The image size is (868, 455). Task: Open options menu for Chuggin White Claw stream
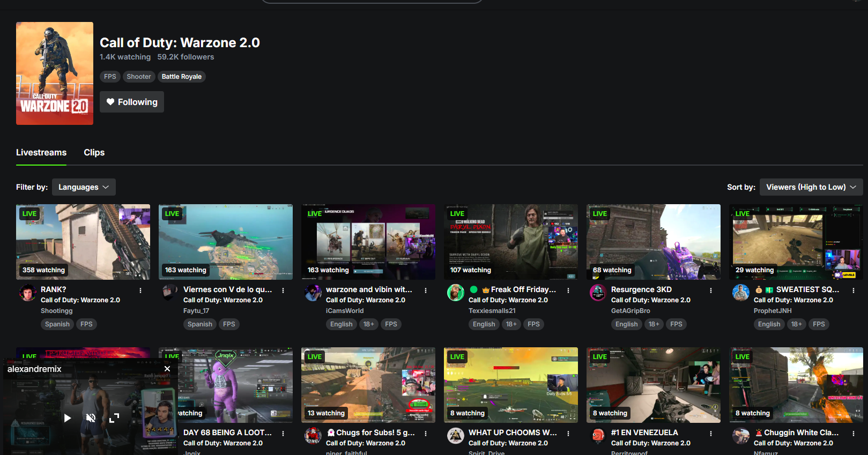tap(854, 434)
